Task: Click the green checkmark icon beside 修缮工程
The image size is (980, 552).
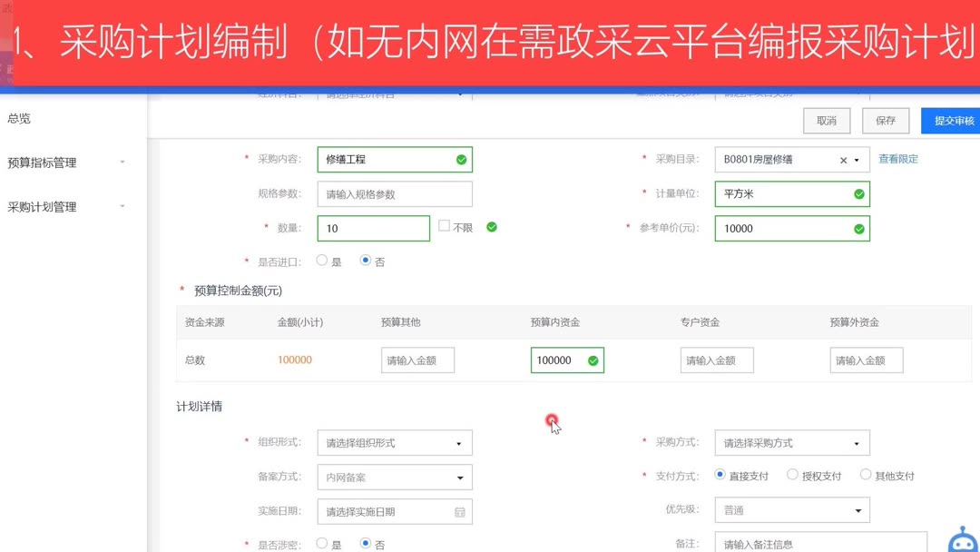Action: [x=459, y=158]
